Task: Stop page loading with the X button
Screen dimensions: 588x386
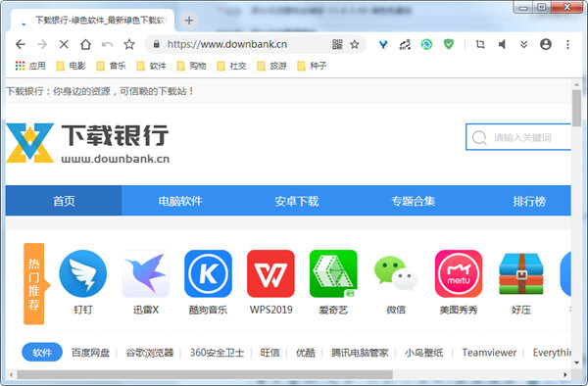Action: pos(64,44)
